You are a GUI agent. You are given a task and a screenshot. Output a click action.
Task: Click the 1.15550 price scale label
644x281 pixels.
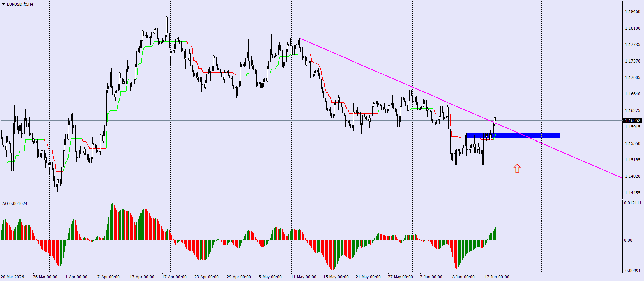point(632,144)
